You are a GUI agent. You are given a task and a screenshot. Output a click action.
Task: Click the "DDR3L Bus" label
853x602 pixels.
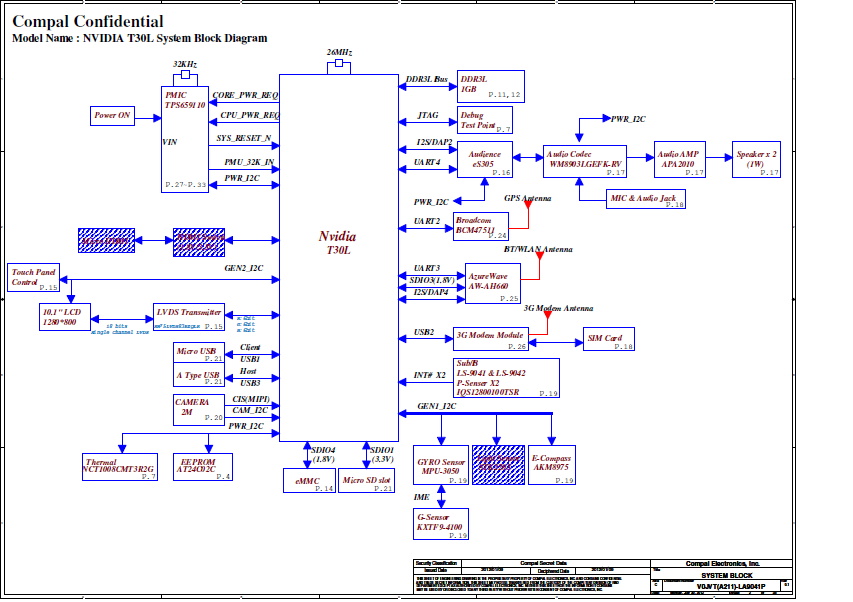coord(426,79)
